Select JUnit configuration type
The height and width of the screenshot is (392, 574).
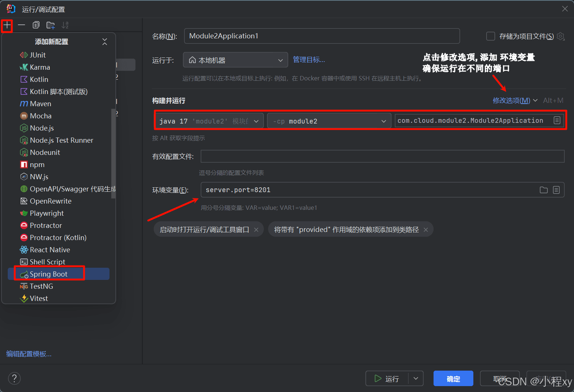[59, 55]
